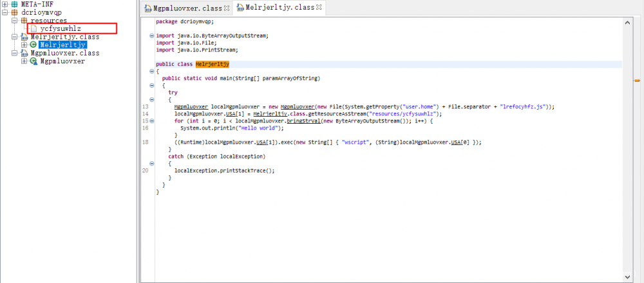The image size is (644, 283).
Task: Fold the Melrjerltjy class body
Action: (x=152, y=71)
